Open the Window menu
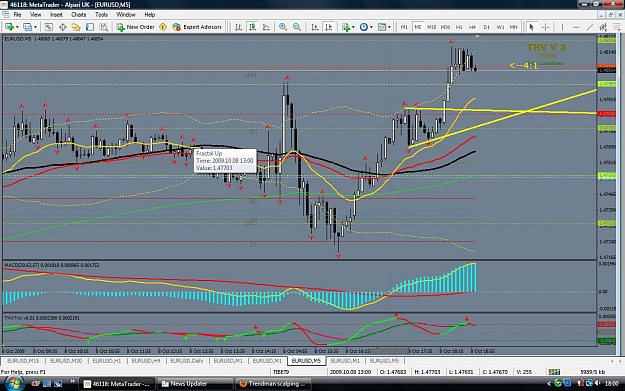Viewport: 625px width, 391px height. tap(126, 15)
